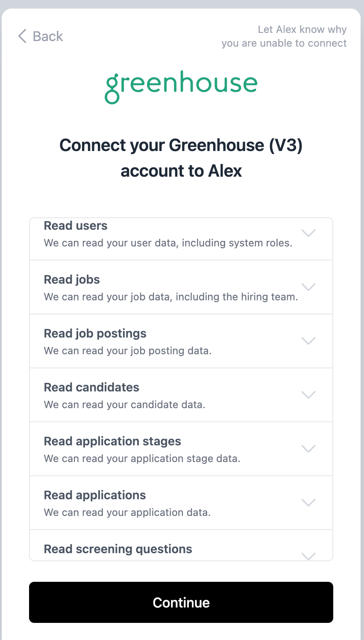The image size is (364, 640).
Task: Click the greenhouse logo
Action: (x=181, y=87)
